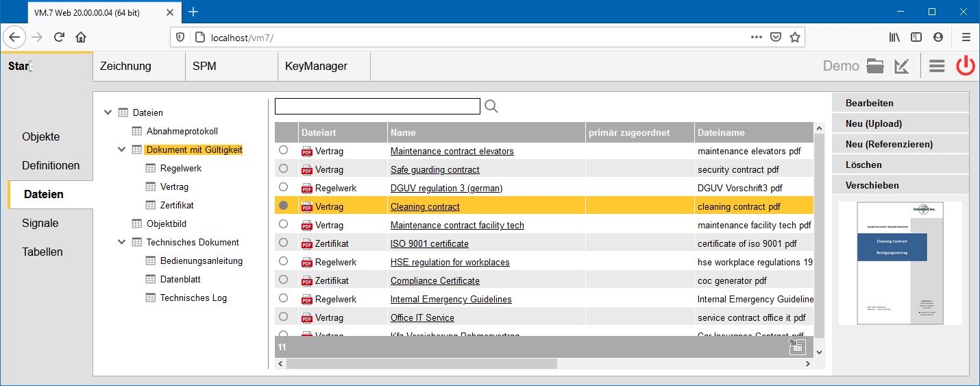980x386 pixels.
Task: Open the Signale sidebar section
Action: coord(40,223)
